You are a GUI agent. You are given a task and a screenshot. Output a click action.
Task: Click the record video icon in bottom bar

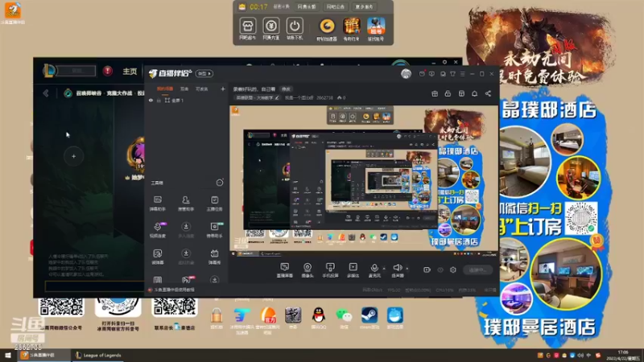pyautogui.click(x=427, y=269)
